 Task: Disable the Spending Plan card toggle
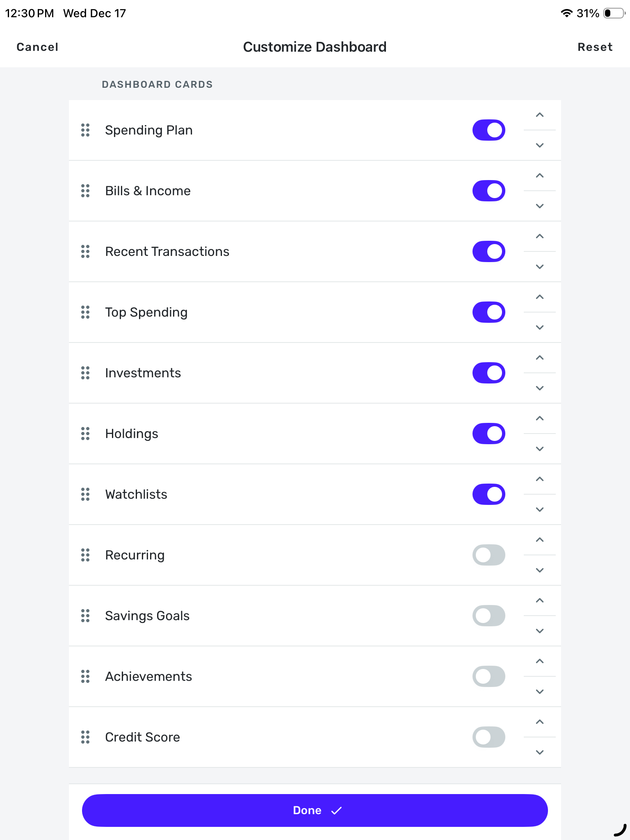tap(488, 130)
